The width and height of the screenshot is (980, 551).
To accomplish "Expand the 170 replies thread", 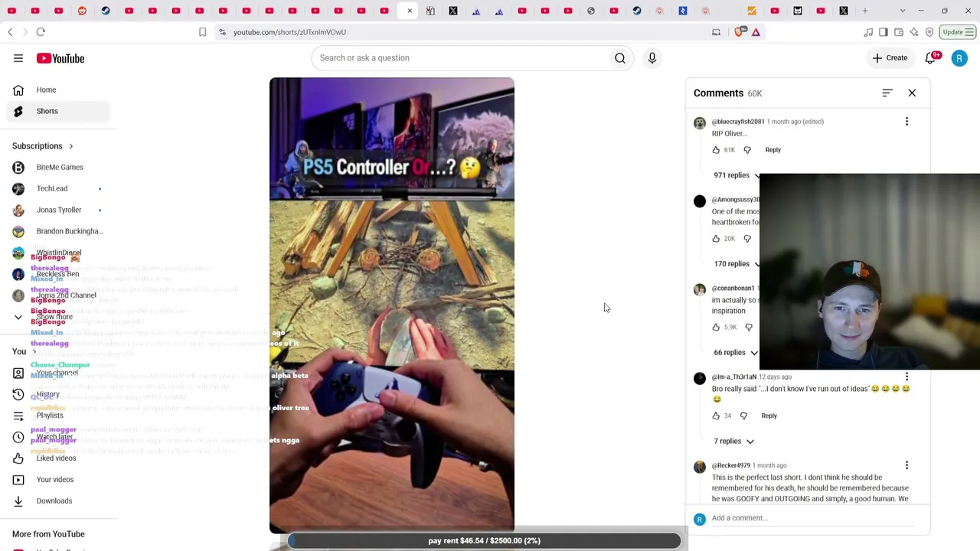I will pos(735,264).
